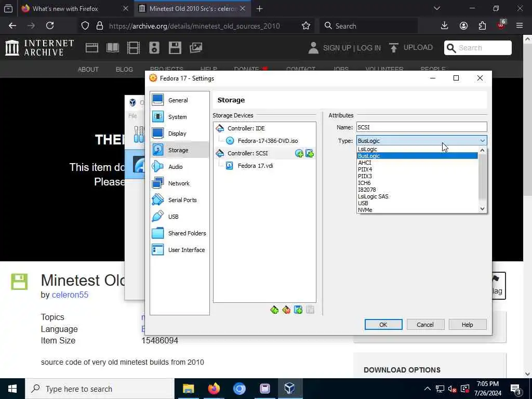Choose I82078 controller type
This screenshot has width=532, height=399.
pyautogui.click(x=417, y=190)
